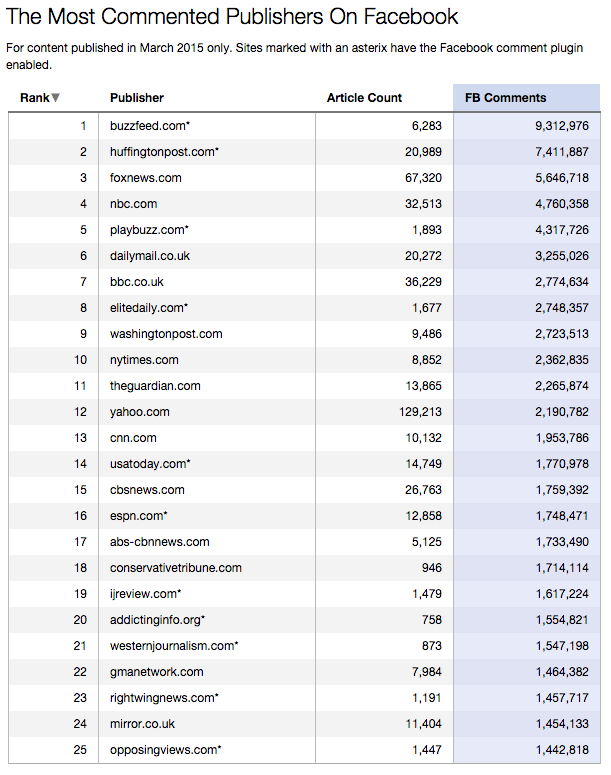The width and height of the screenshot is (611, 775).
Task: Click the rank number 13 cell
Action: (80, 438)
